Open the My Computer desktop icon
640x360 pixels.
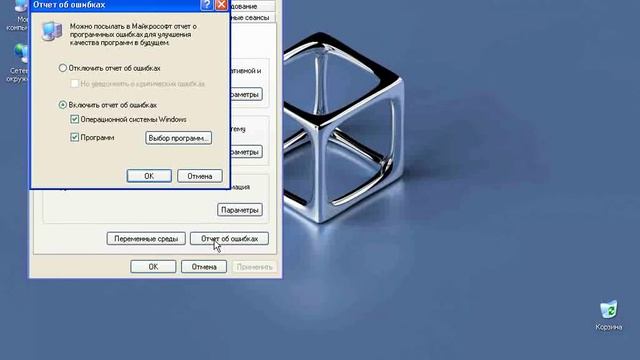(x=18, y=16)
